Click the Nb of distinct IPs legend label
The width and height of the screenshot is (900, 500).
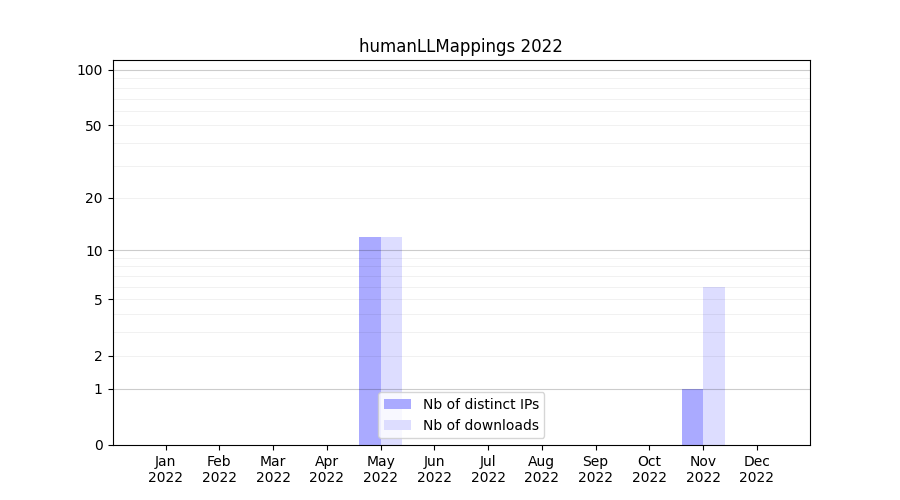(x=480, y=404)
